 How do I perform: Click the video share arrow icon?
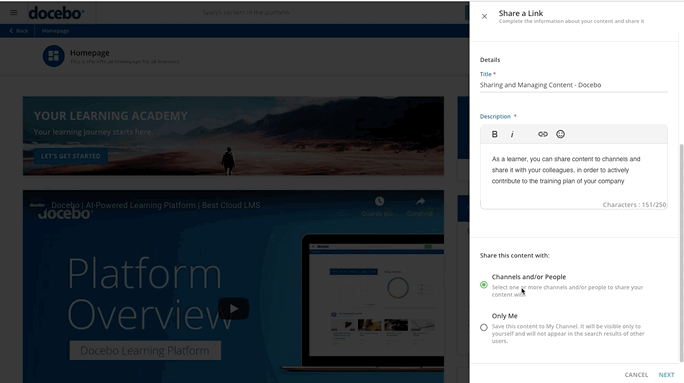coord(420,202)
